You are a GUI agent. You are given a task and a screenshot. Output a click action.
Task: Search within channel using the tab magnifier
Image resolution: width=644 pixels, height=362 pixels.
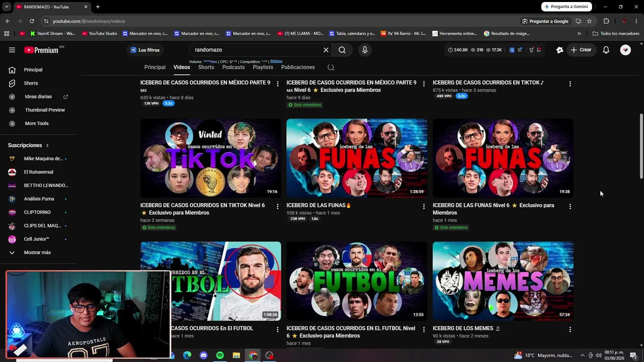point(331,67)
